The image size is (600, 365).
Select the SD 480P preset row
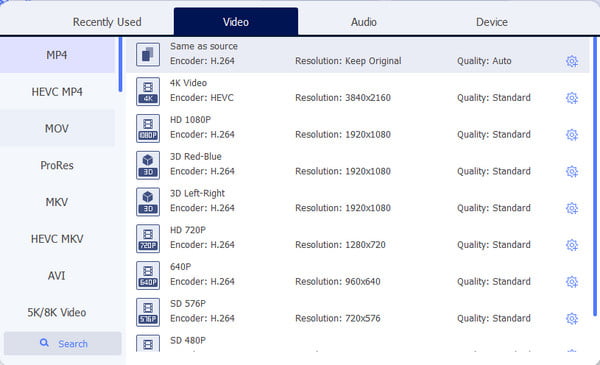[357, 344]
